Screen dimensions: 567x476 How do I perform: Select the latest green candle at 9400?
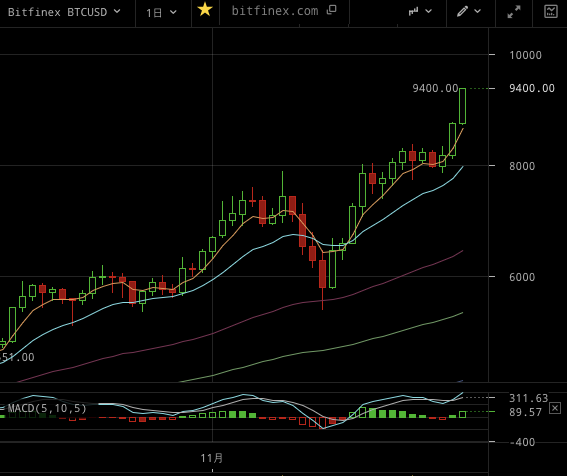[462, 106]
